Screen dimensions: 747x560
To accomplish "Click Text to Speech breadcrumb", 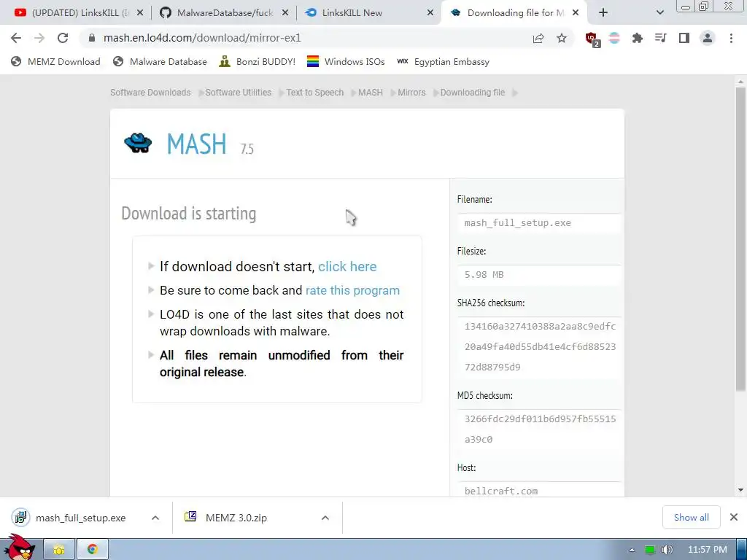I will pyautogui.click(x=315, y=93).
